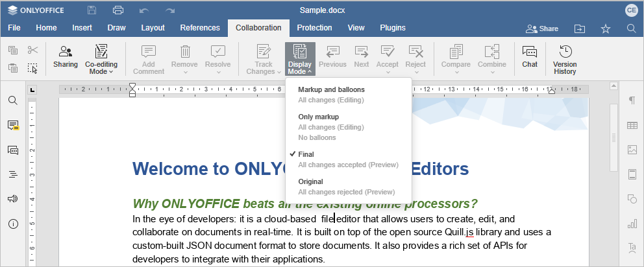
Task: Click the Share button
Action: point(542,29)
